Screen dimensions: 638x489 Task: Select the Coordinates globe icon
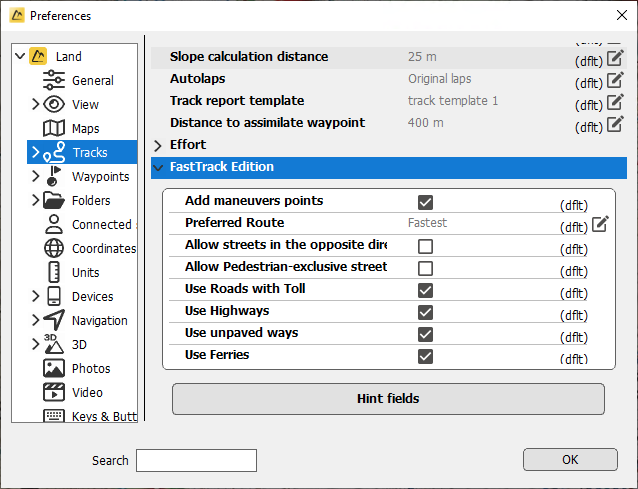[54, 248]
